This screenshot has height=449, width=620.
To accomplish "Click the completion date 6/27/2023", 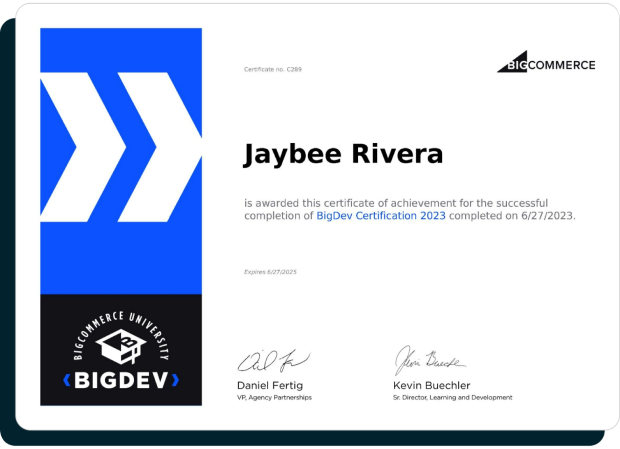I will point(547,216).
